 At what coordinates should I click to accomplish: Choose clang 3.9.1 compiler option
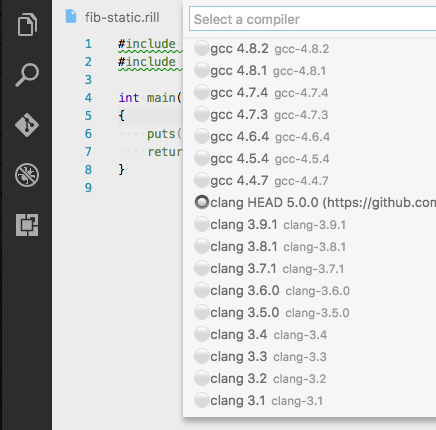(x=309, y=225)
